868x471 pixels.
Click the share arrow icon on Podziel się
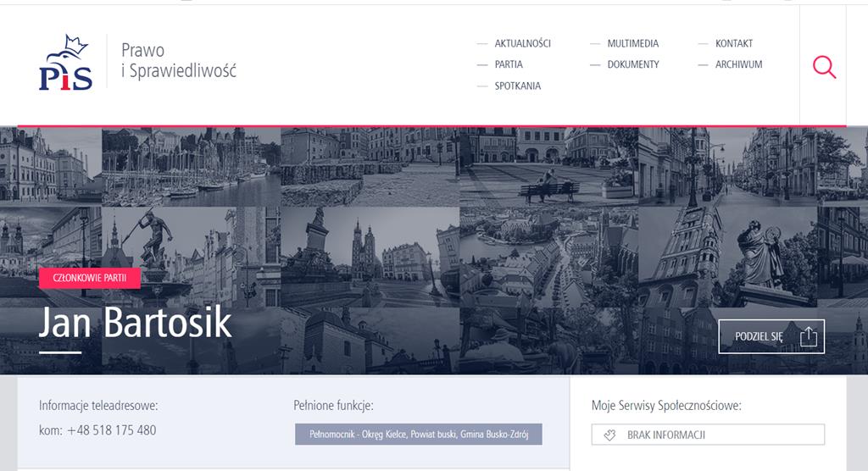(x=808, y=336)
